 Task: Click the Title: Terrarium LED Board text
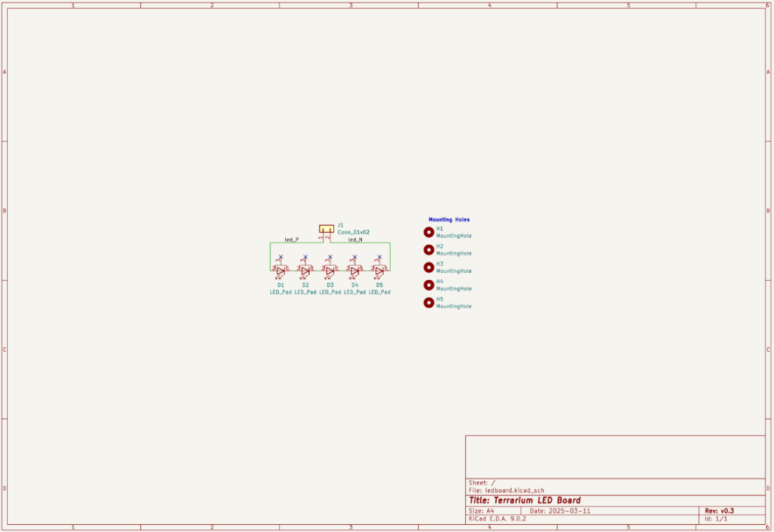(524, 500)
